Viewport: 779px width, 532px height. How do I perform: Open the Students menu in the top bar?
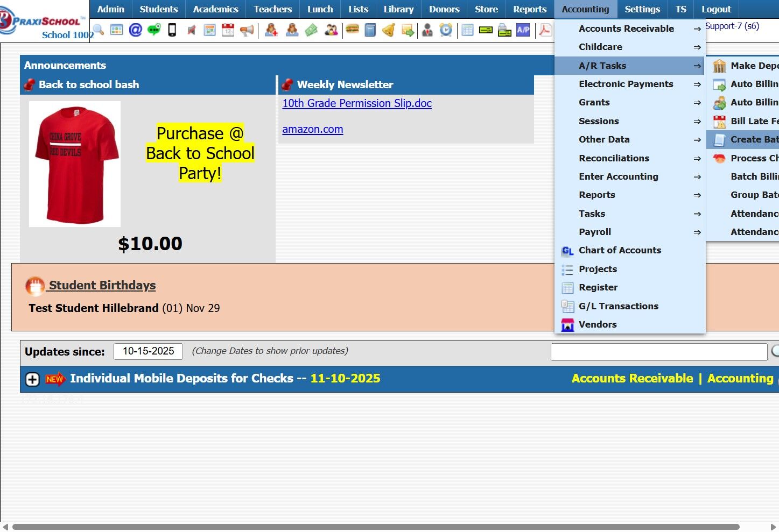pyautogui.click(x=158, y=9)
